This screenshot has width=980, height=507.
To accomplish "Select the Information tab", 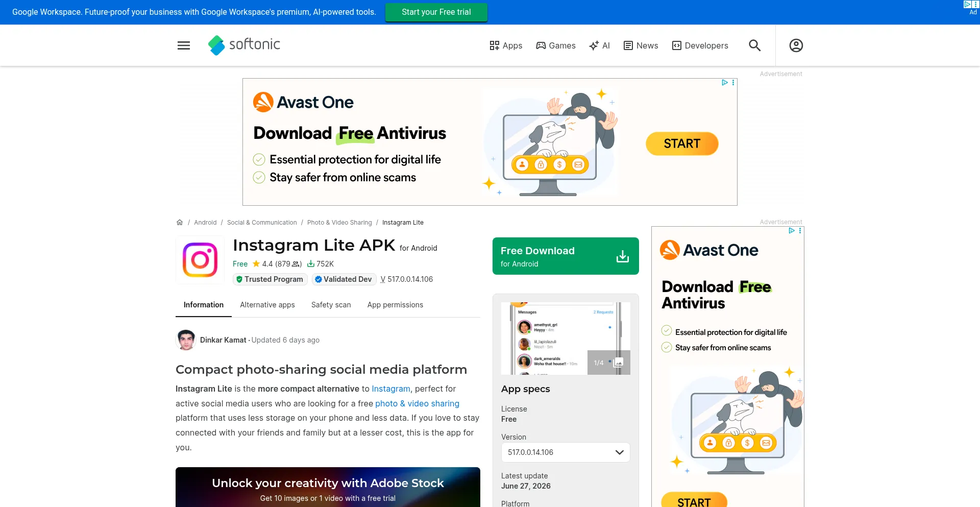I will [x=204, y=305].
